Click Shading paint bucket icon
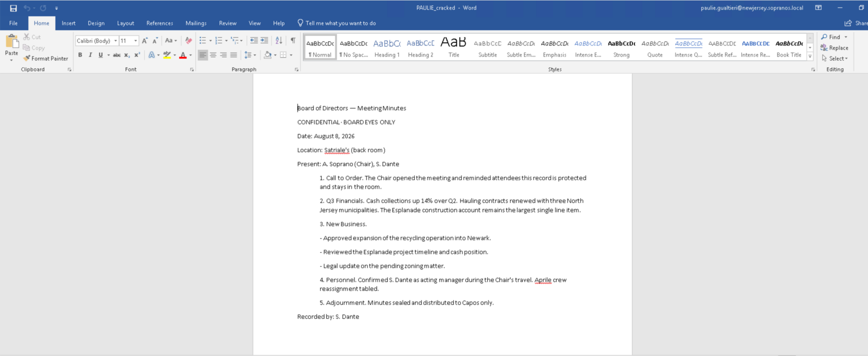 pos(268,55)
